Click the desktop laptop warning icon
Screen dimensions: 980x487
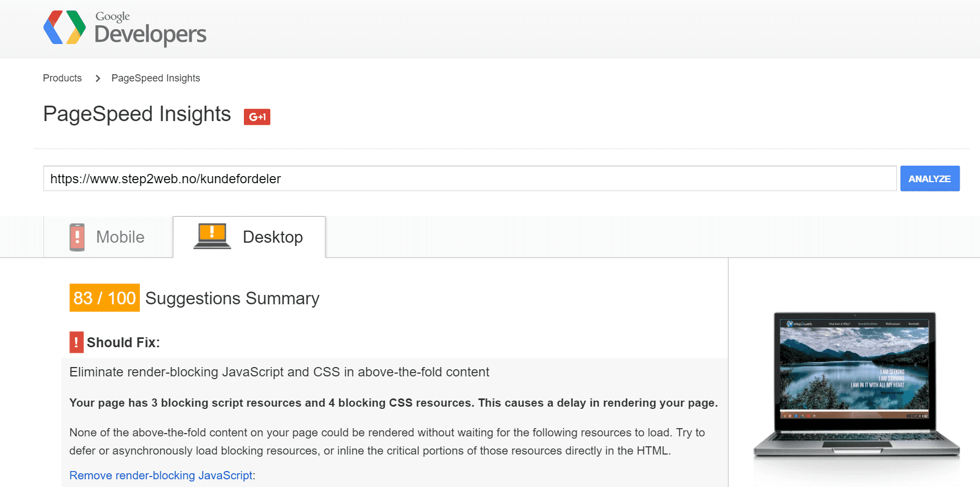[212, 237]
